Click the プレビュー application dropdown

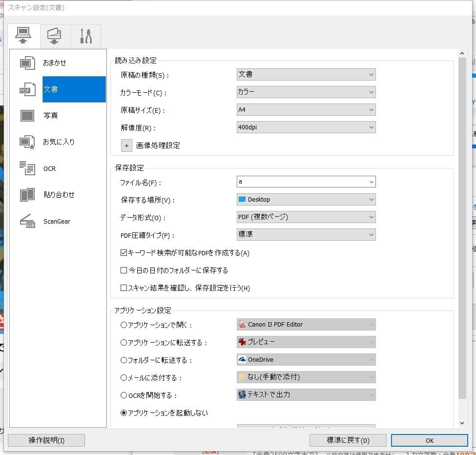[x=306, y=342]
